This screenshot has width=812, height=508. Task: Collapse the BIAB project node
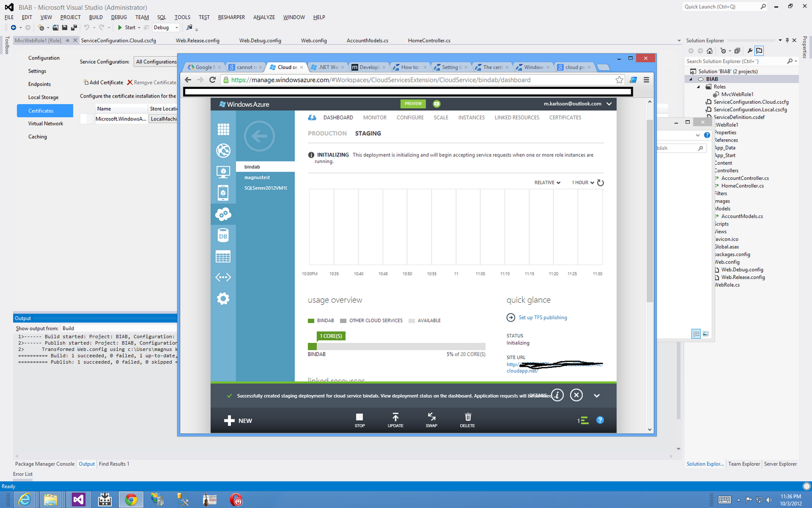[691, 79]
